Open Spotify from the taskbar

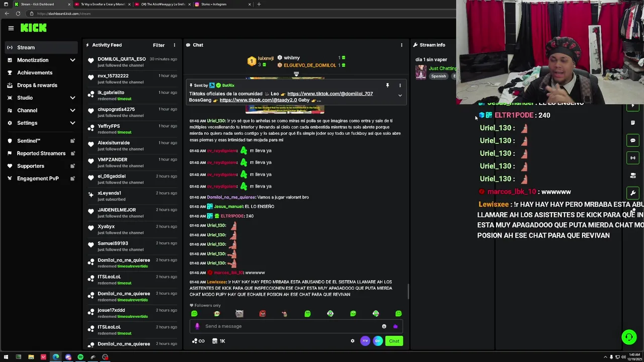[x=80, y=357]
